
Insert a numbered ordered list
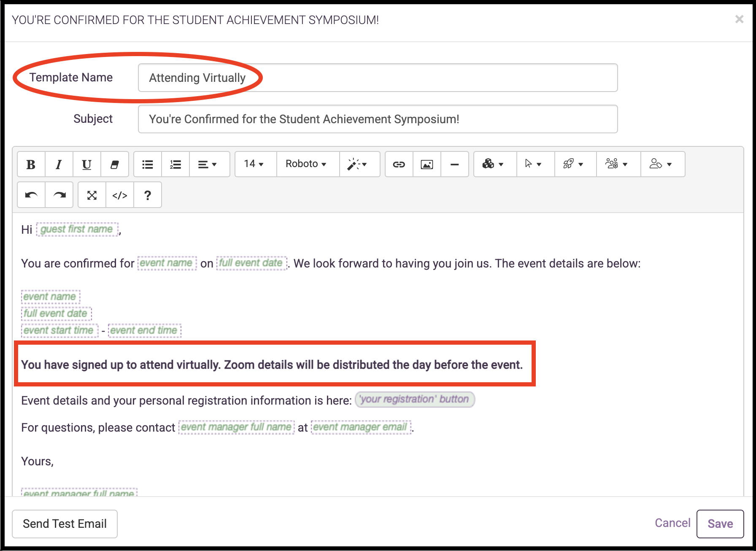tap(175, 165)
